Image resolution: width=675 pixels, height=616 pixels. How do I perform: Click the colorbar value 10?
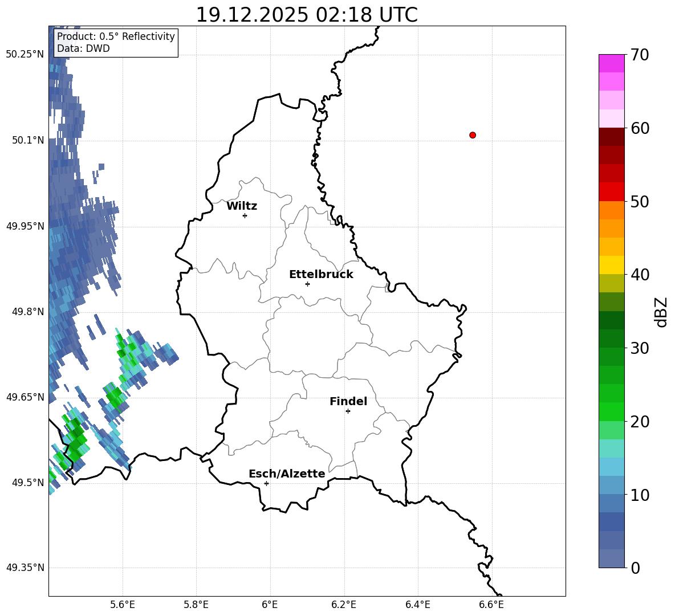pyautogui.click(x=640, y=495)
